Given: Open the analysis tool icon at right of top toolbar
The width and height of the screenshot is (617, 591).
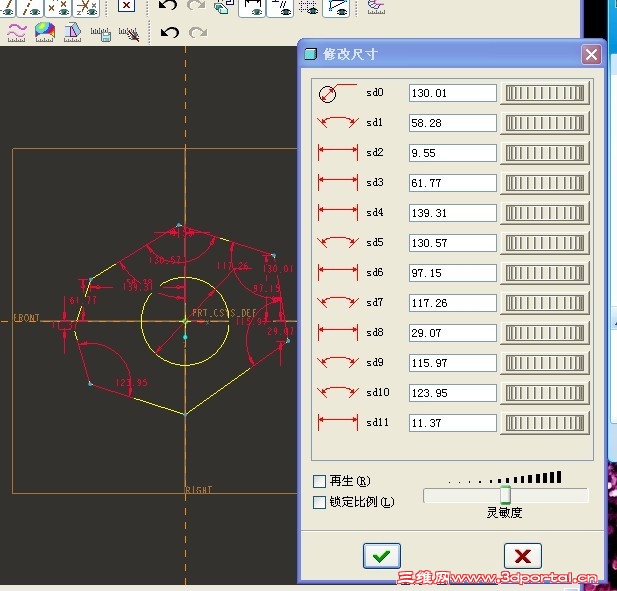Looking at the screenshot, I should tap(376, 6).
